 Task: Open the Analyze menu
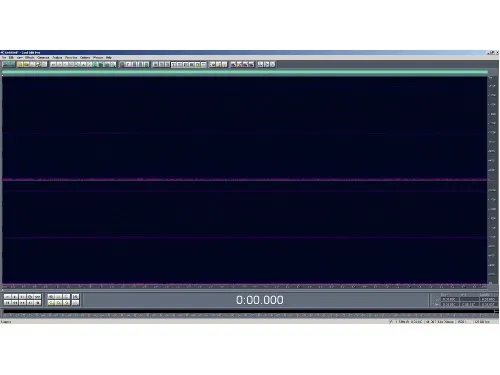(x=57, y=58)
